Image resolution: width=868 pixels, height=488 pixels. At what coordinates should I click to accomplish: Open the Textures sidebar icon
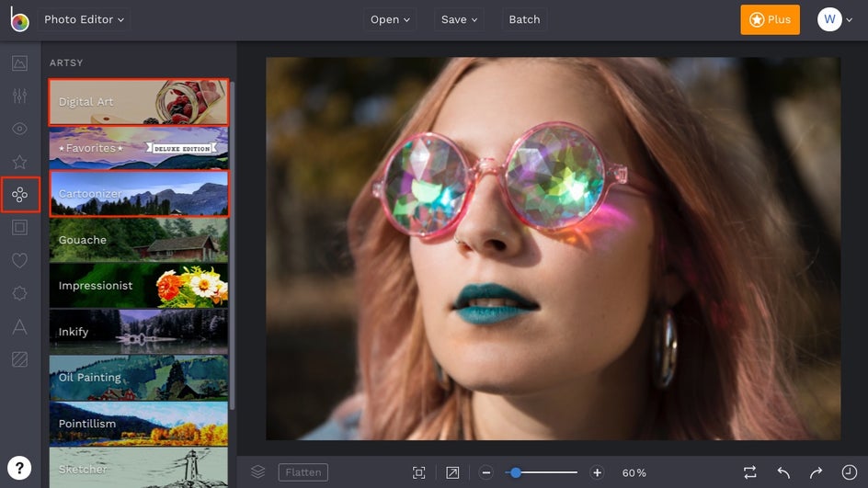click(x=19, y=359)
